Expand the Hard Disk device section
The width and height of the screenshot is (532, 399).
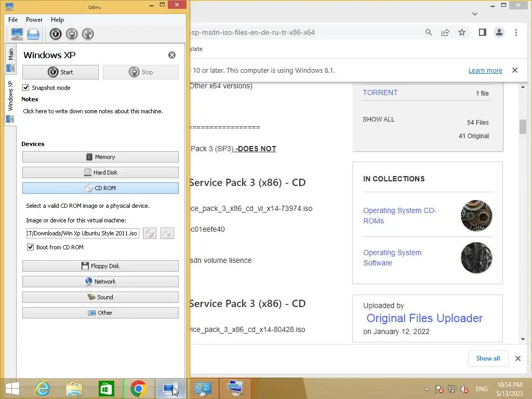tap(100, 172)
